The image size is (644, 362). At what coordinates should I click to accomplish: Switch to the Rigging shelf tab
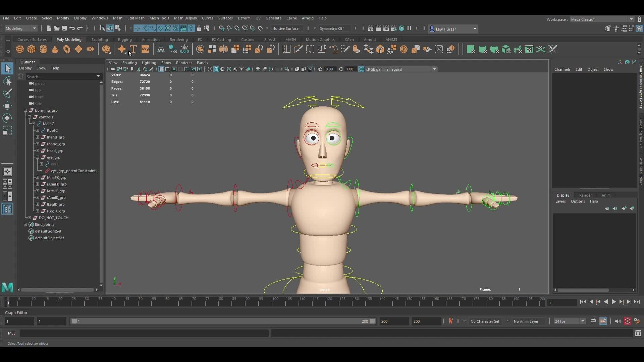coord(124,40)
